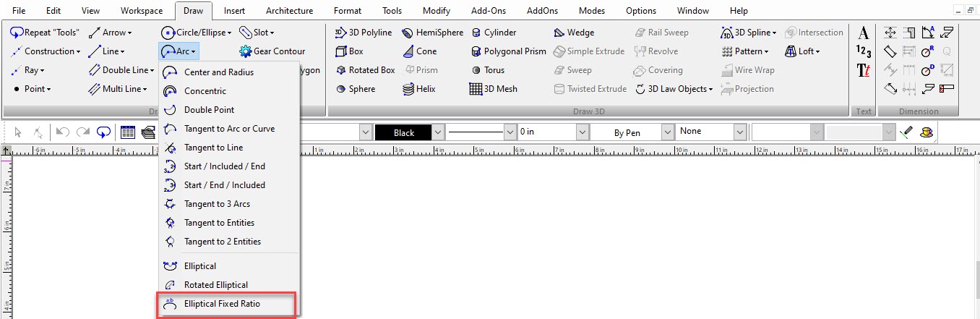
Task: Click the select arrow pointer tool
Action: pyautogui.click(x=18, y=132)
